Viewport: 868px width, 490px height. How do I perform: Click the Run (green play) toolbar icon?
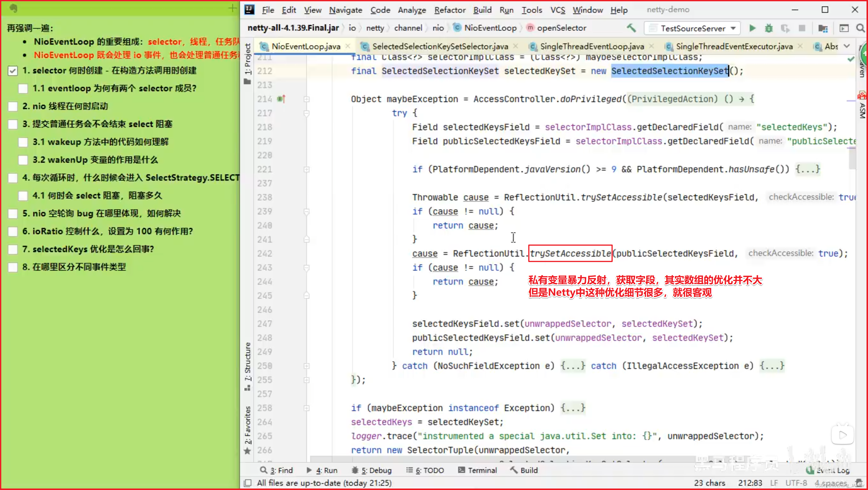[752, 28]
